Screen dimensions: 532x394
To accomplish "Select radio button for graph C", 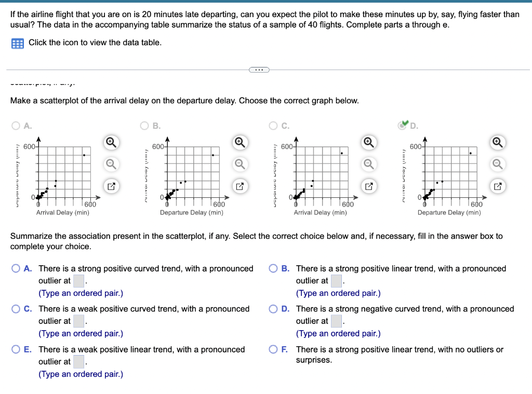I will coord(274,126).
